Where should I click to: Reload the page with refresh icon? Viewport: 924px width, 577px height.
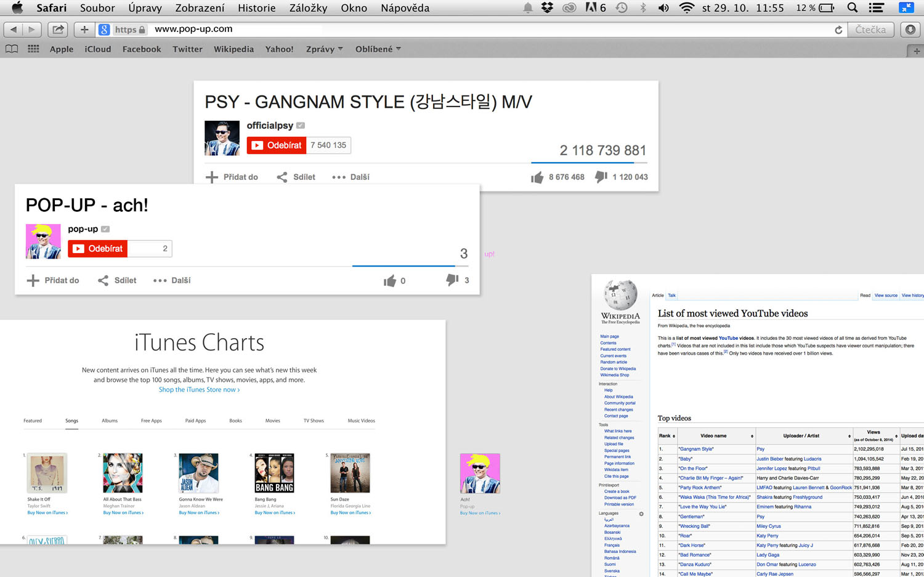(x=838, y=30)
